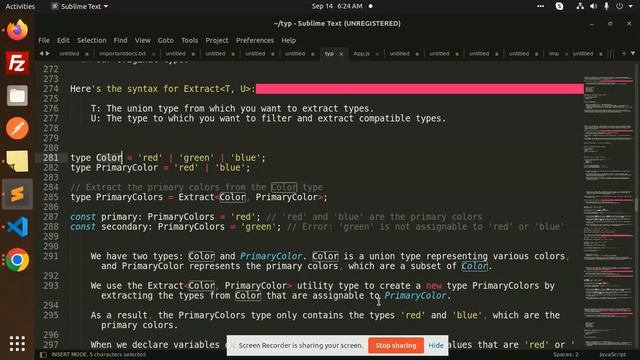Click the Skype tray icon
This screenshot has width=640, height=360.
tap(560, 6)
